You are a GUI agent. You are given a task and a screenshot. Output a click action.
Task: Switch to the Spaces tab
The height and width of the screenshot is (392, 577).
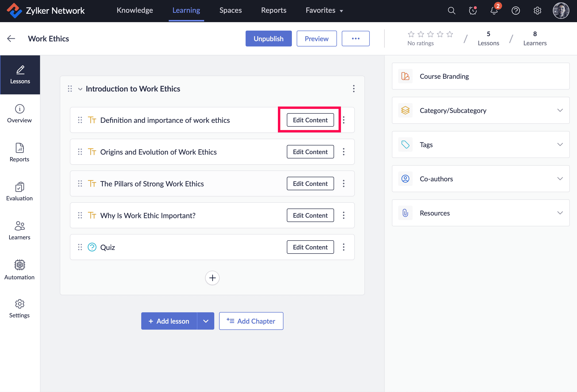[x=230, y=10]
